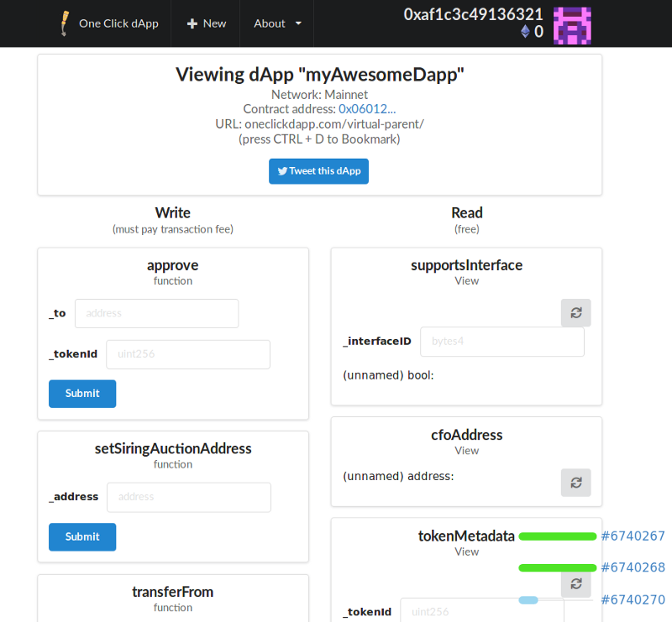The image size is (672, 622).
Task: Click the _to address input field
Action: tap(156, 313)
